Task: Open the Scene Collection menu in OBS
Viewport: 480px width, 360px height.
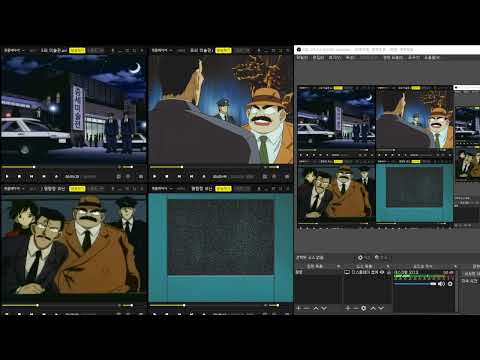Action: click(393, 58)
